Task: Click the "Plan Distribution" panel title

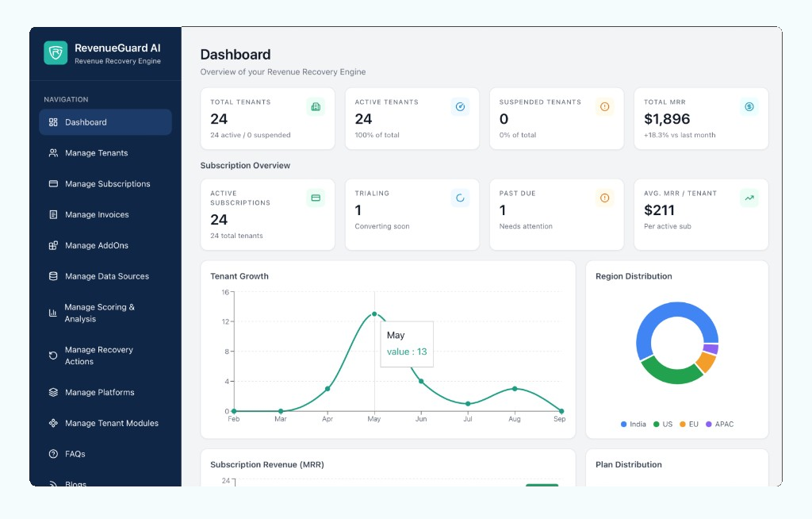Action: coord(629,464)
